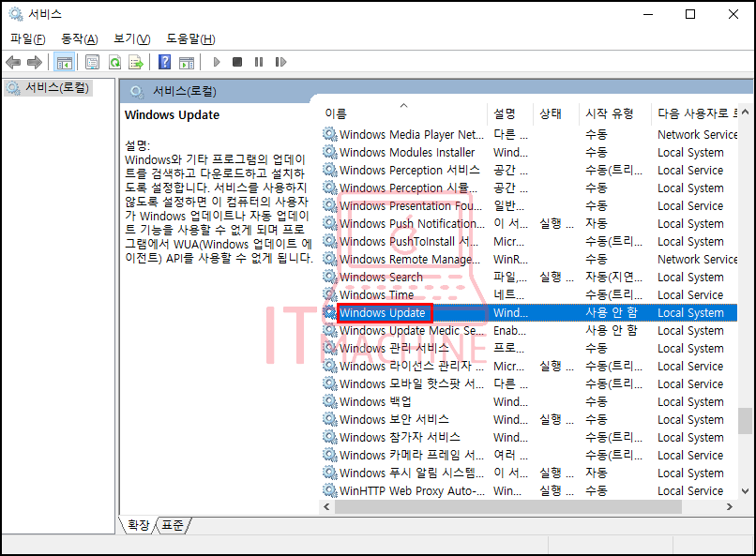Image resolution: width=756 pixels, height=556 pixels.
Task: Click gear icon of Windows 참가자 서비스 row
Action: coord(330,437)
